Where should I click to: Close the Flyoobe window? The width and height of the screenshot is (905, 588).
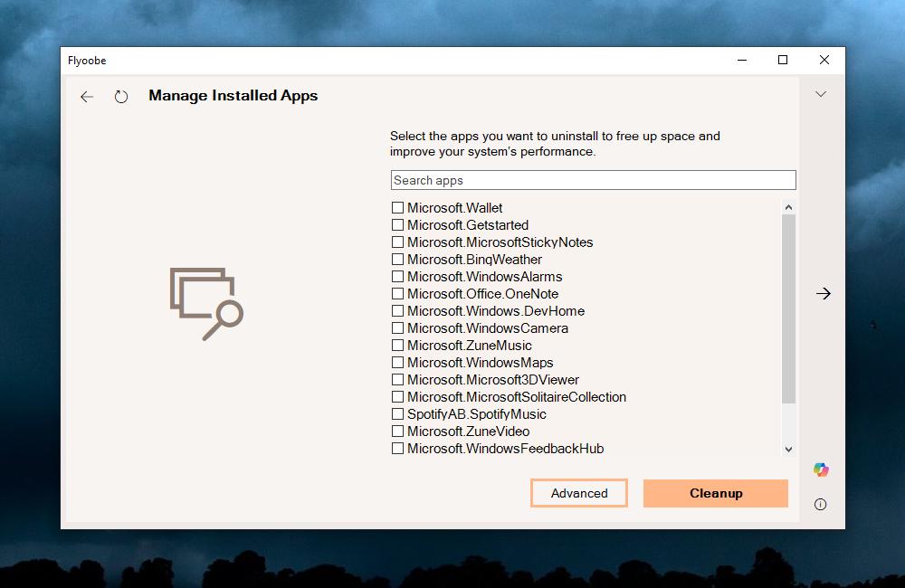pos(824,60)
